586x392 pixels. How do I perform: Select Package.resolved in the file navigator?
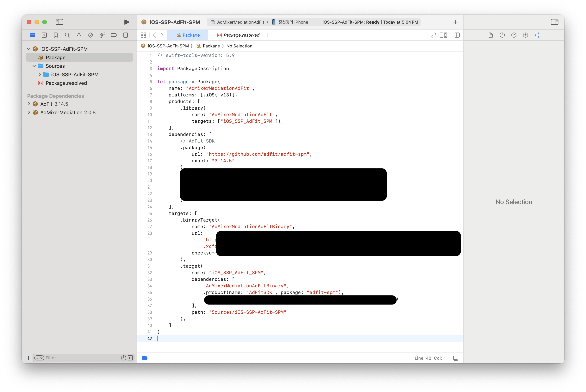66,83
